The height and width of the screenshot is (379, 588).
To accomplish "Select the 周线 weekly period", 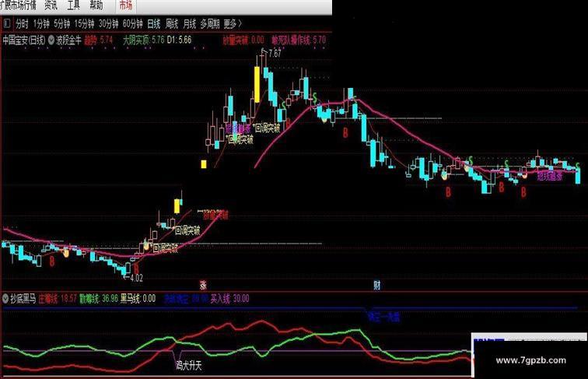I will coord(172,24).
